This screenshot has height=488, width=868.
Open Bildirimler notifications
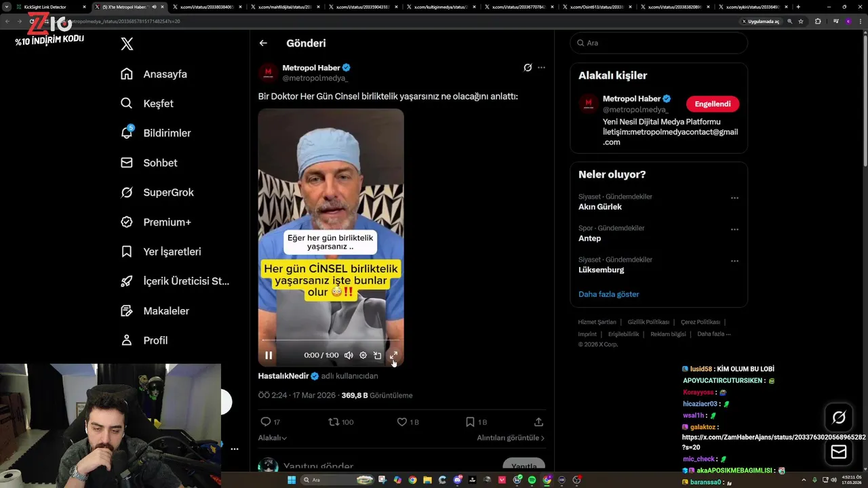tap(155, 133)
